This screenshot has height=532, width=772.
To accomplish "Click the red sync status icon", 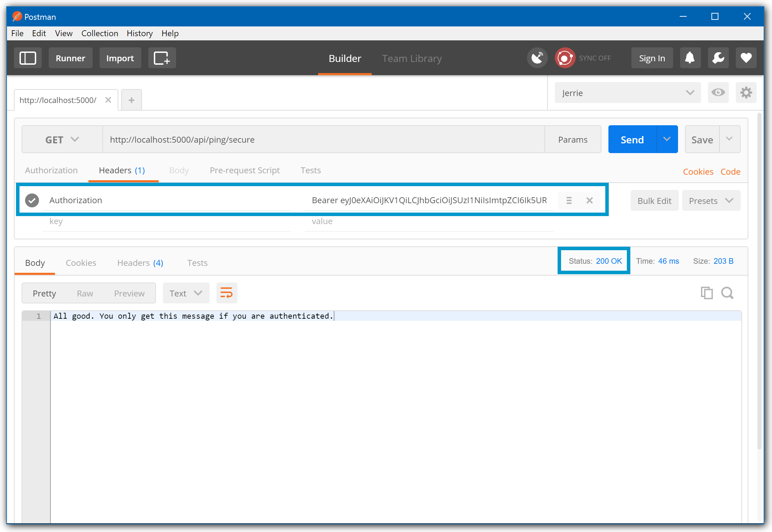I will (565, 58).
